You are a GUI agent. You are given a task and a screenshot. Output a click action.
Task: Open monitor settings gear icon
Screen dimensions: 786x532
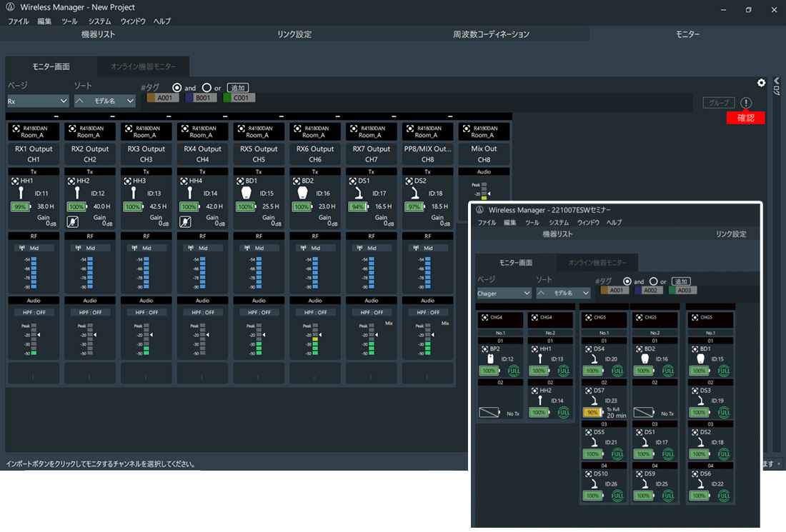pyautogui.click(x=761, y=83)
